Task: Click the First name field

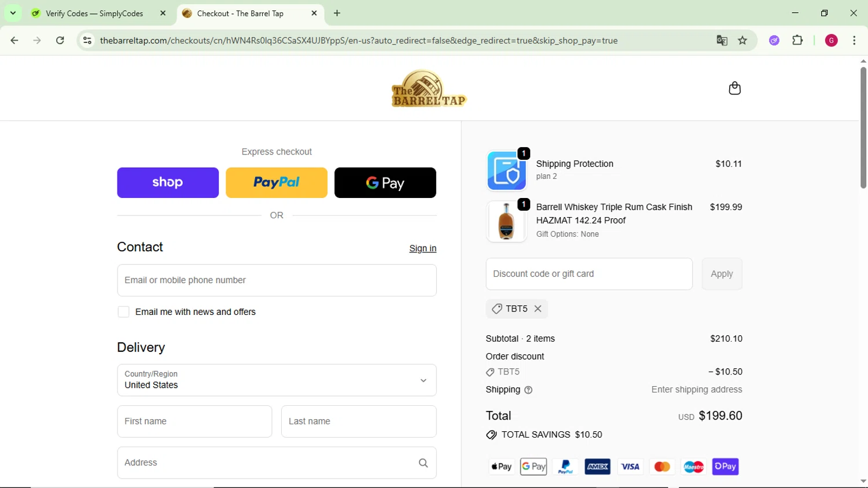Action: click(x=194, y=421)
